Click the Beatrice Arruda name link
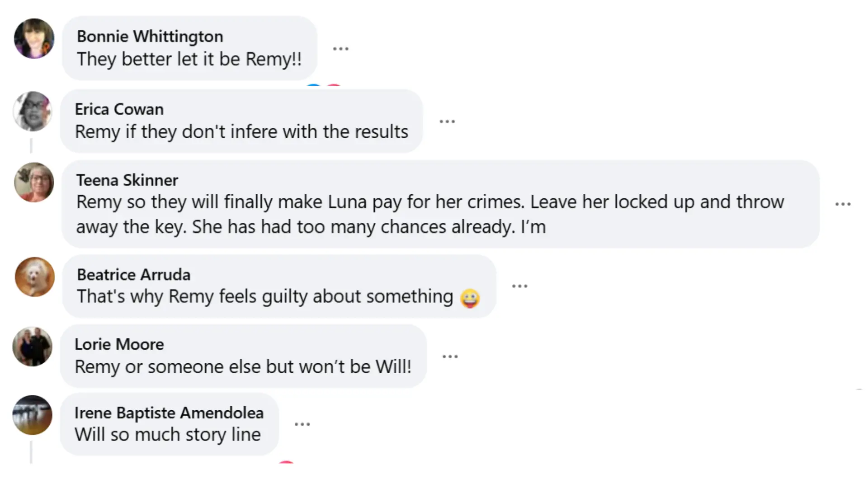This screenshot has width=868, height=488. tap(133, 275)
